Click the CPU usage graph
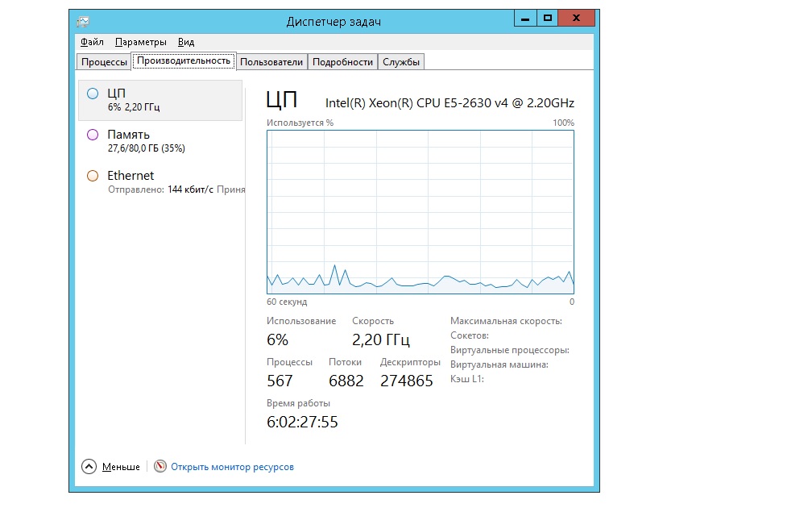Image resolution: width=812 pixels, height=508 pixels. [420, 212]
